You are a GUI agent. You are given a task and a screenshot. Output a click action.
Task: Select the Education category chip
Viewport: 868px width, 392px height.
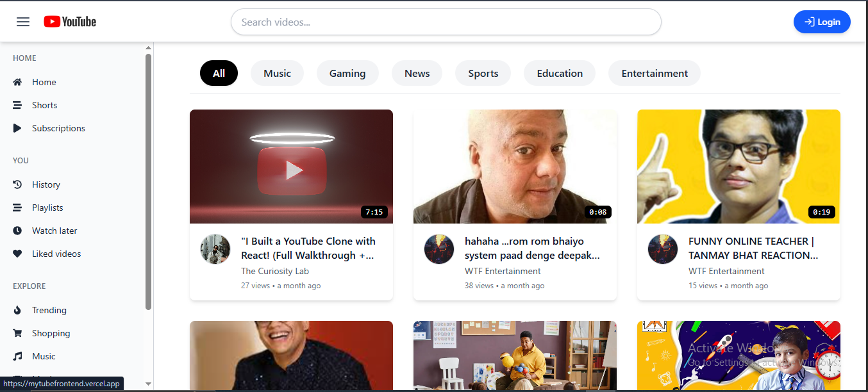pyautogui.click(x=560, y=73)
